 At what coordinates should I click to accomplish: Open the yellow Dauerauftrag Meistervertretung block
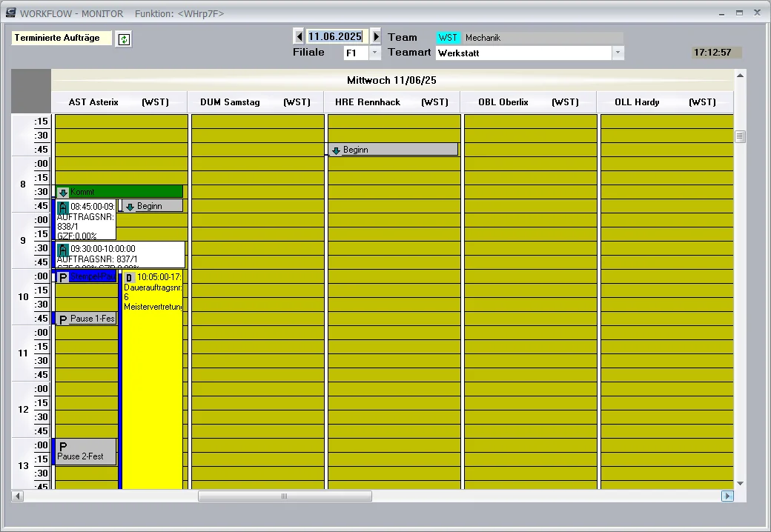click(x=153, y=379)
